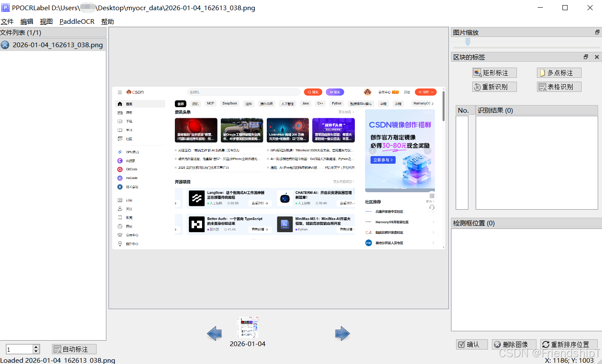Click the 矩形标注 button
Image resolution: width=602 pixels, height=364 pixels.
[x=494, y=73]
